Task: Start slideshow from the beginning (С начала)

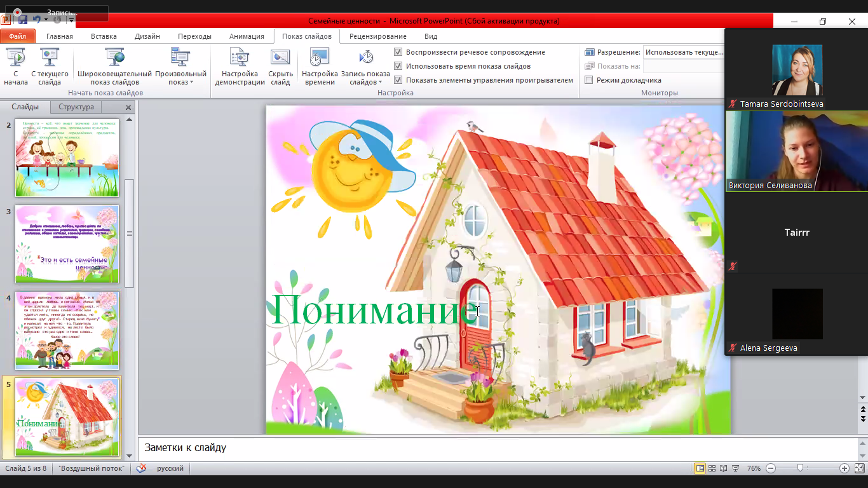Action: tap(16, 67)
